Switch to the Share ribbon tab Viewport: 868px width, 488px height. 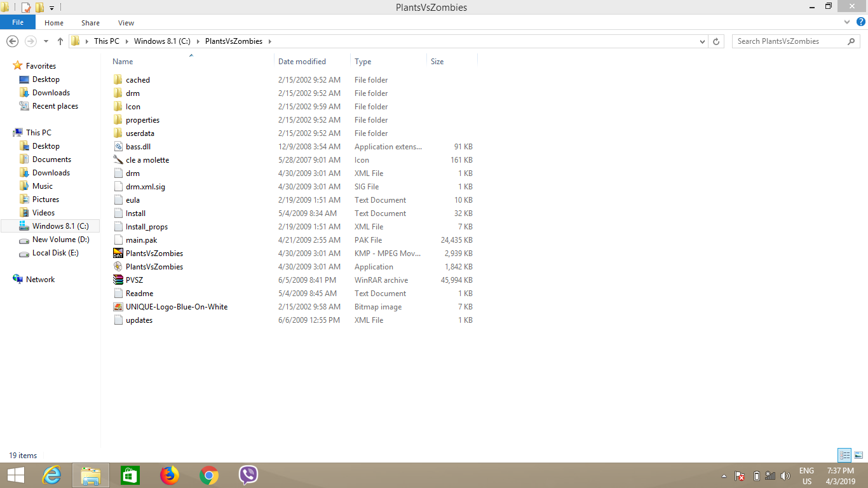(90, 23)
